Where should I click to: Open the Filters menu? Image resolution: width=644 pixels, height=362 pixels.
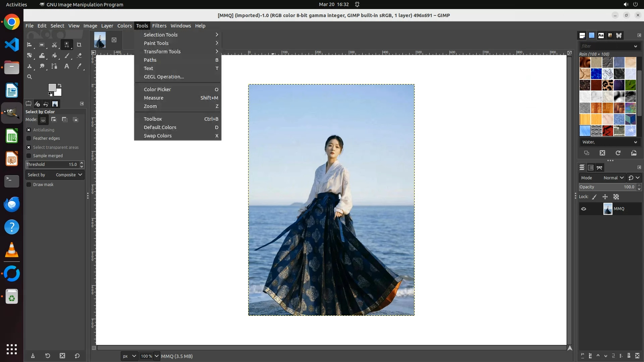(159, 26)
